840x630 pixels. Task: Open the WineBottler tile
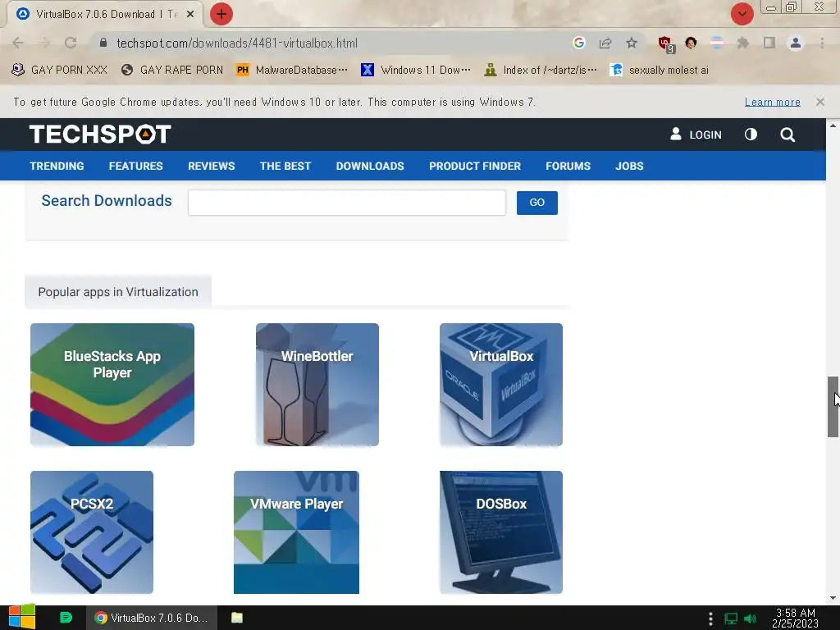317,384
